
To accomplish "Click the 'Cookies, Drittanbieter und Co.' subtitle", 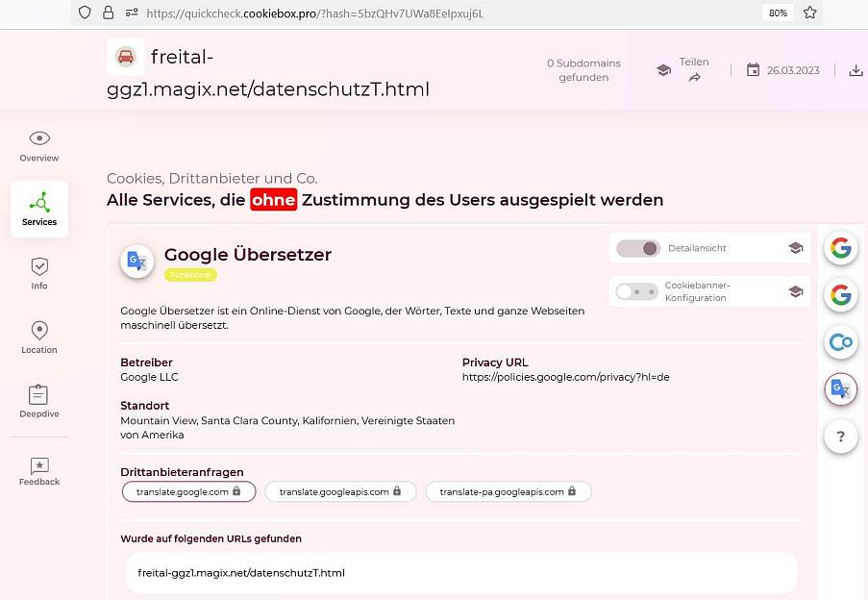I will [212, 178].
